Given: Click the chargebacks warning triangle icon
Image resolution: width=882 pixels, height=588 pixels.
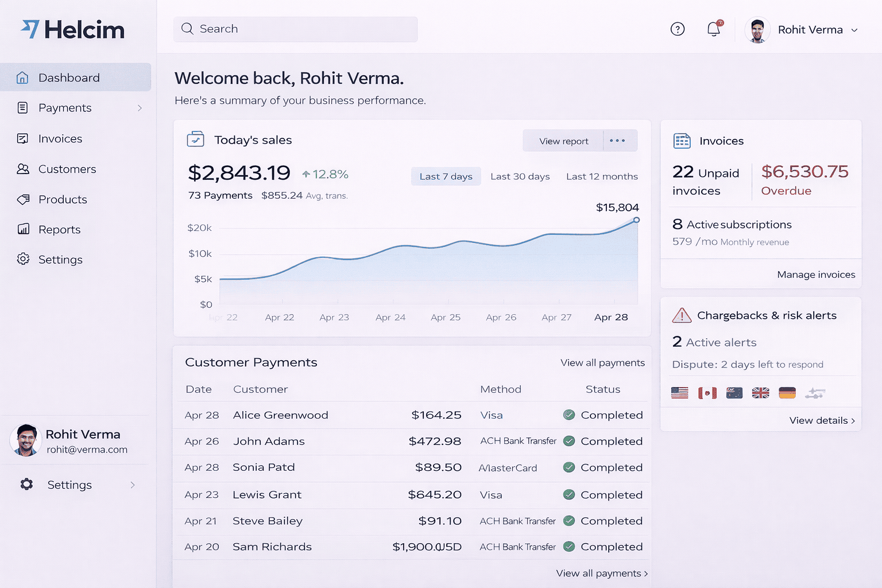Looking at the screenshot, I should coord(682,315).
